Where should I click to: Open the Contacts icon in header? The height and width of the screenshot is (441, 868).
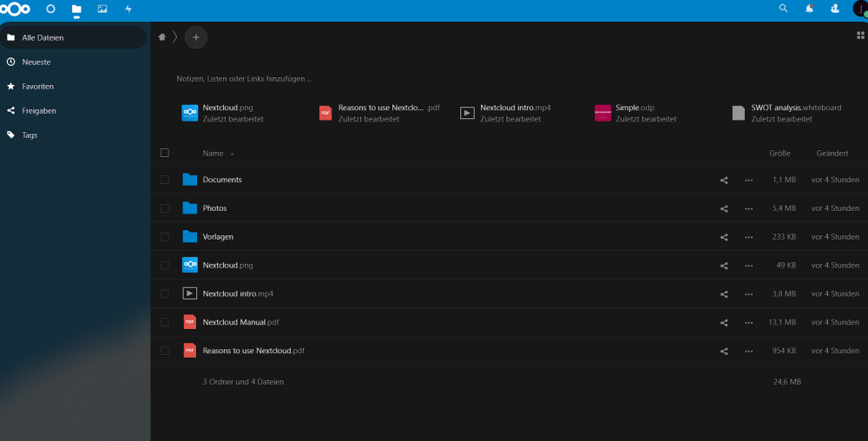tap(835, 9)
